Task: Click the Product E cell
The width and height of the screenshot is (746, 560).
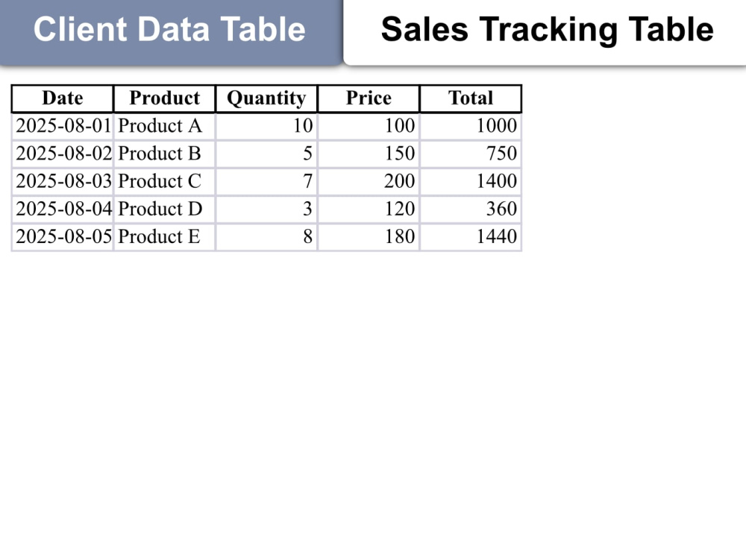Action: point(165,236)
